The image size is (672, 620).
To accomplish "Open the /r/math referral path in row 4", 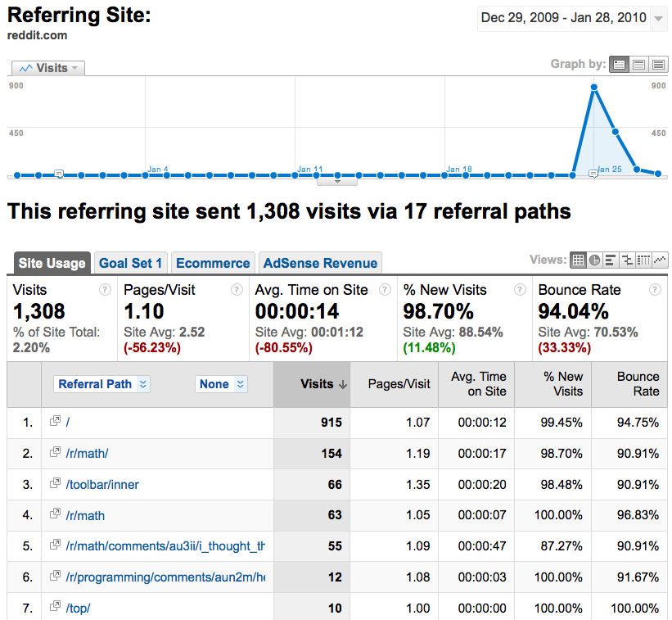I will [x=85, y=515].
